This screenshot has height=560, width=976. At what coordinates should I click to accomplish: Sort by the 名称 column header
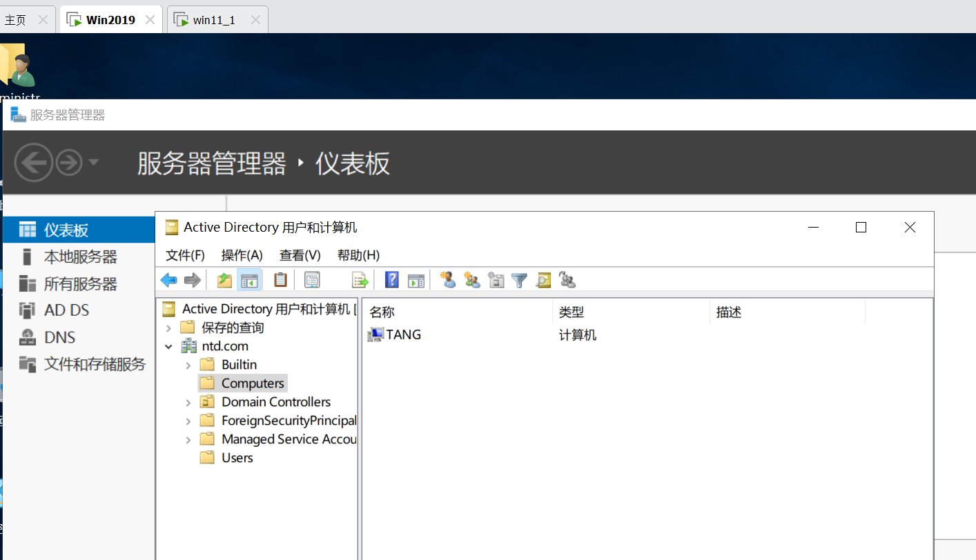click(x=458, y=312)
